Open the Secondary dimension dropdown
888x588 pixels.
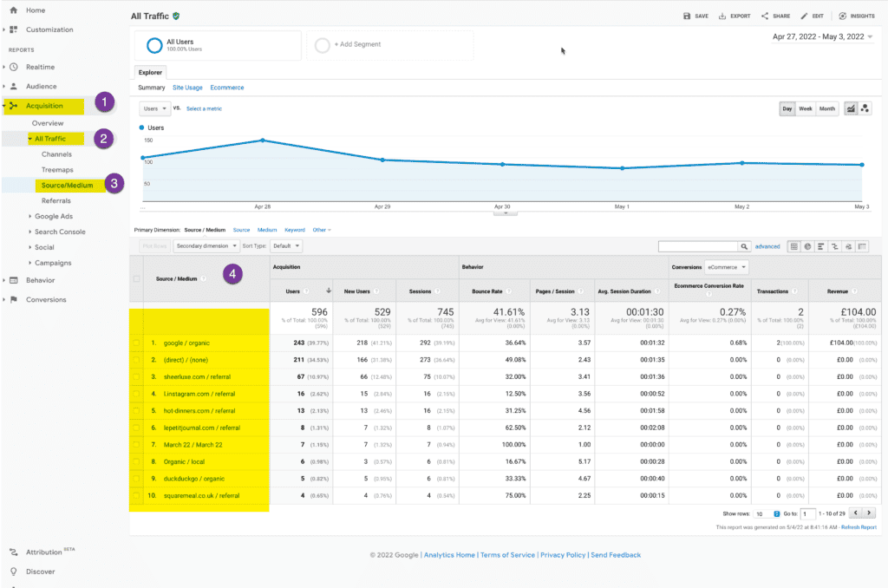[x=206, y=246]
